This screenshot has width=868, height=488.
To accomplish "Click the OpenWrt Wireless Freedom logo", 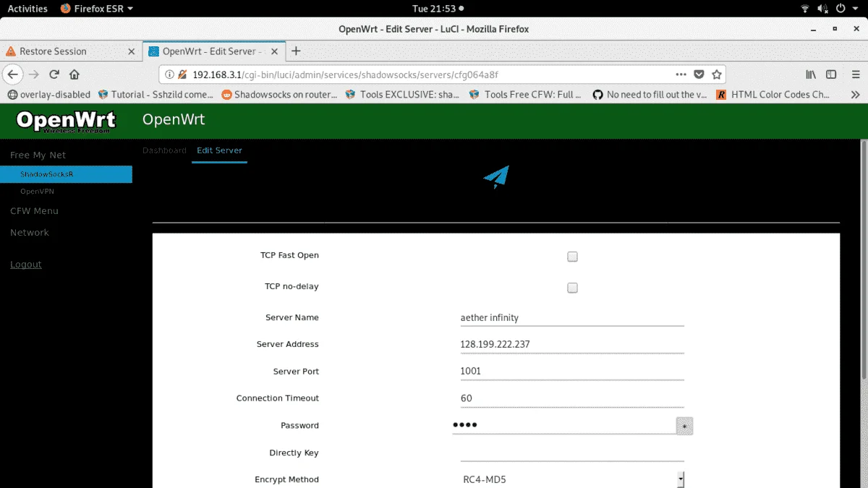I will 66,121.
